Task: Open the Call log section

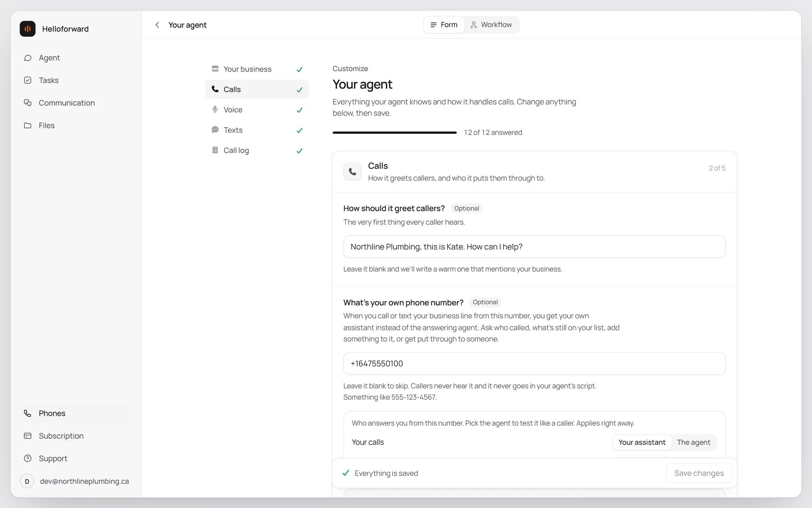Action: tap(257, 150)
